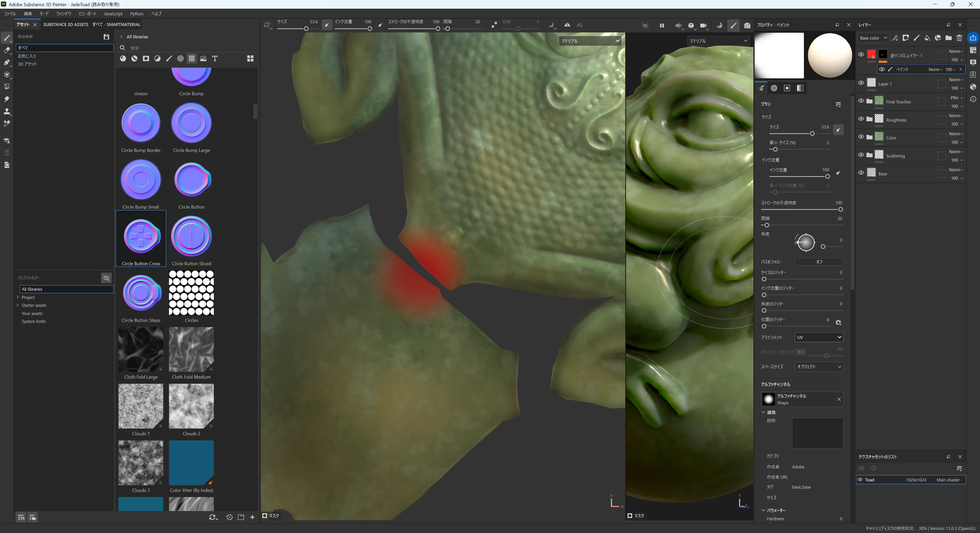980x533 pixels.
Task: Switch asset view to grid layout
Action: point(250,59)
